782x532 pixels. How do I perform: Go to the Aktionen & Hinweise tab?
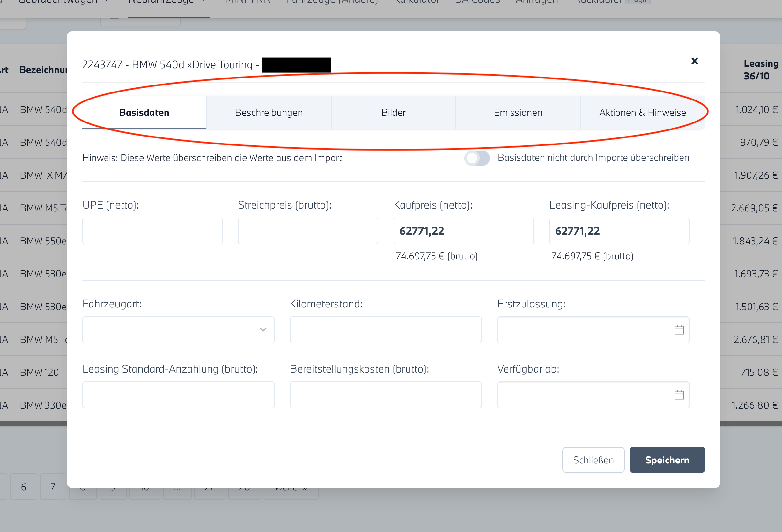(x=642, y=112)
